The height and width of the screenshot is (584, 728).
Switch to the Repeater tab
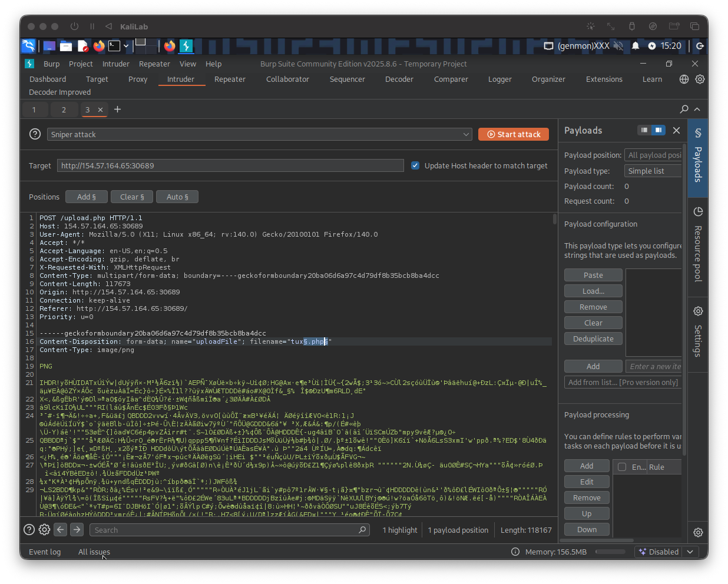(230, 79)
